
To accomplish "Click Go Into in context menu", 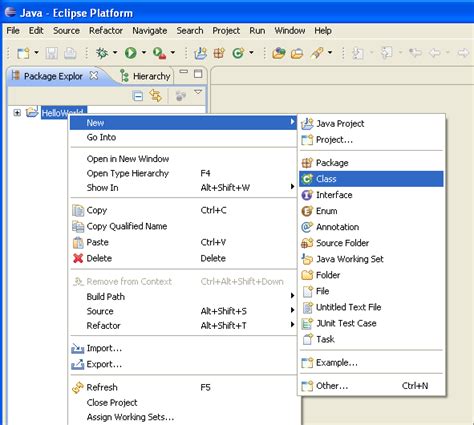I will click(183, 137).
